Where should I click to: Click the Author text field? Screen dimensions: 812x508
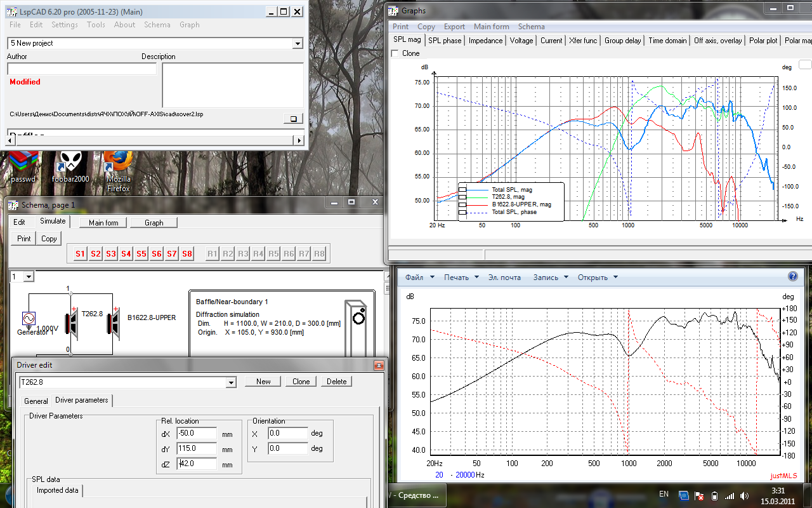coord(81,69)
